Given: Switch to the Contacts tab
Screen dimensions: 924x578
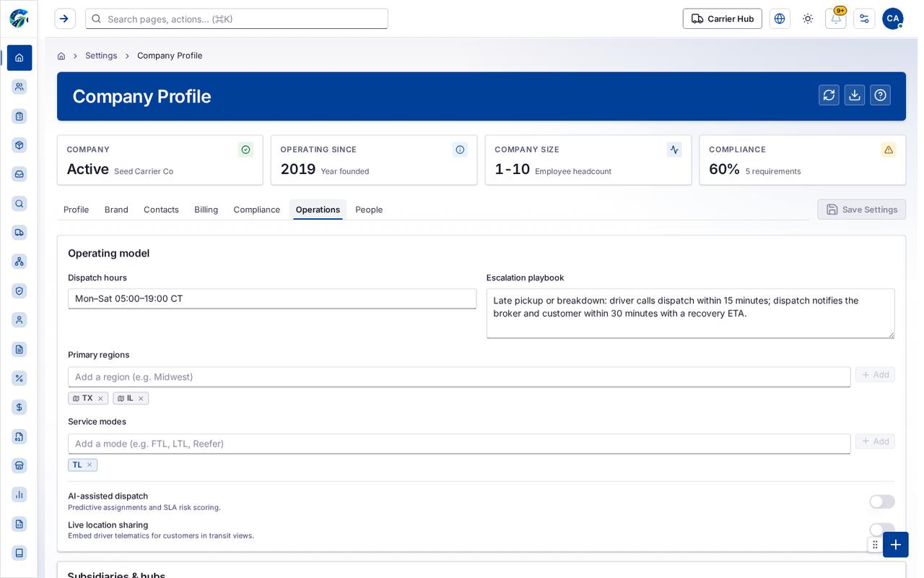Looking at the screenshot, I should [x=161, y=210].
